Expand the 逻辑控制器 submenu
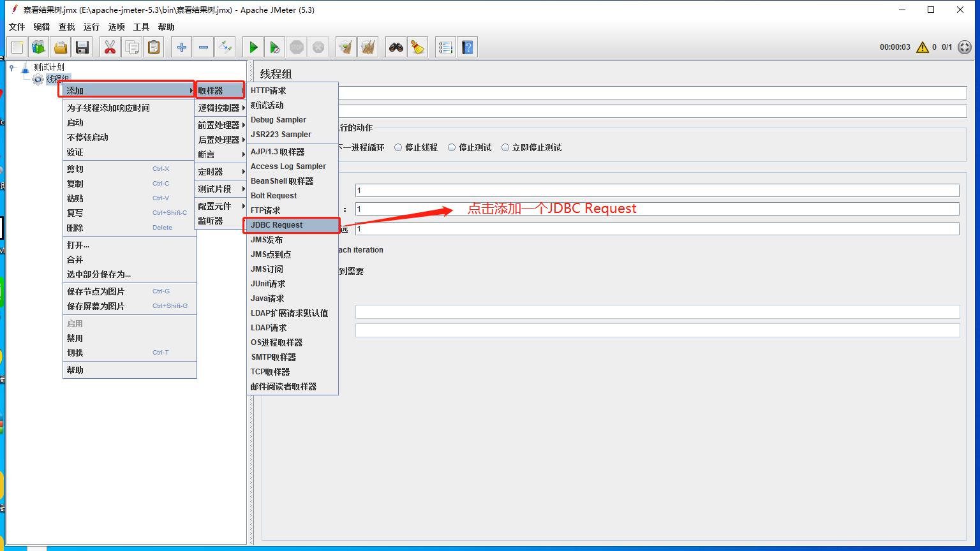Image resolution: width=980 pixels, height=551 pixels. point(220,108)
